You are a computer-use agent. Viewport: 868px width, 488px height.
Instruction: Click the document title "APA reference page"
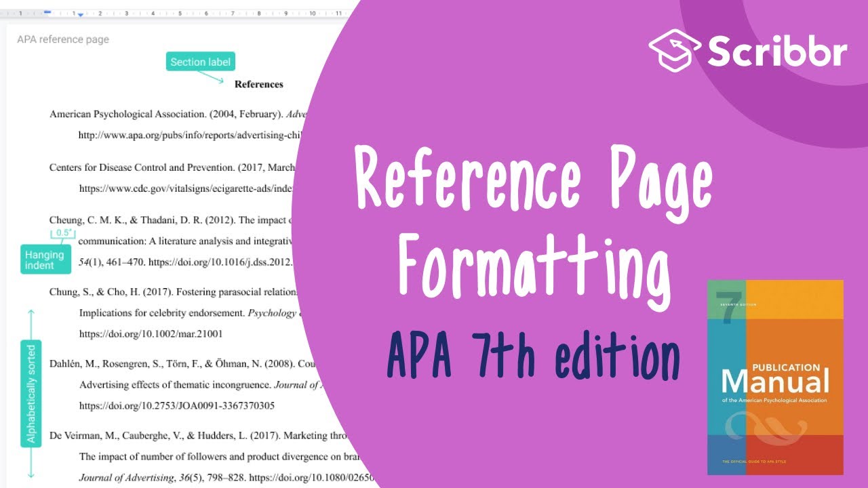coord(63,39)
